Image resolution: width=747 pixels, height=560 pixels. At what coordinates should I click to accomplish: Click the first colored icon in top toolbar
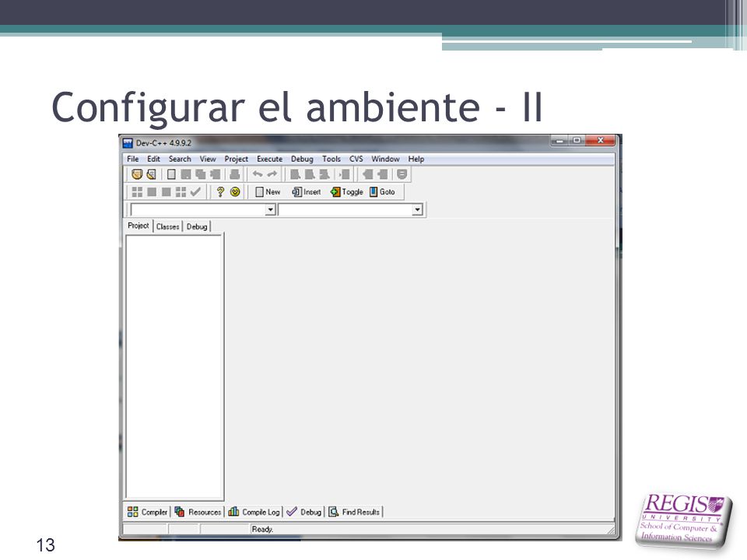pos(137,174)
